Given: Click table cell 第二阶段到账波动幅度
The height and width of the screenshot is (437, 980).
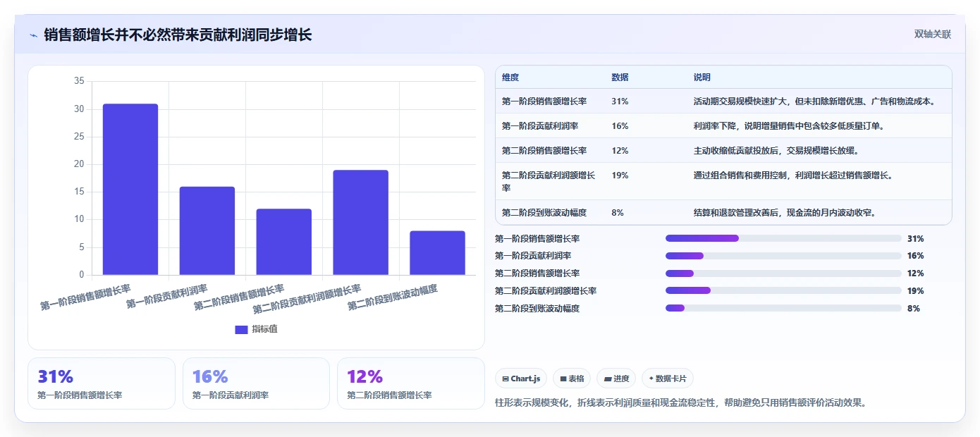Looking at the screenshot, I should coord(544,213).
